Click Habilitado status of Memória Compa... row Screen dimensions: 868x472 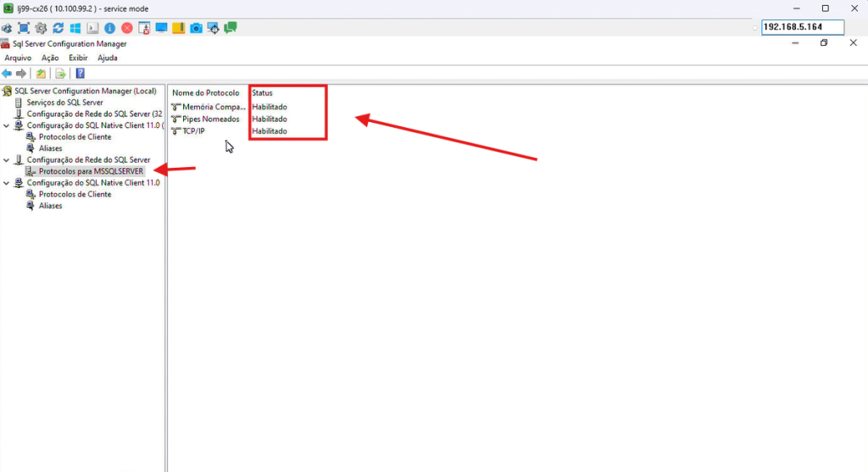[x=270, y=107]
